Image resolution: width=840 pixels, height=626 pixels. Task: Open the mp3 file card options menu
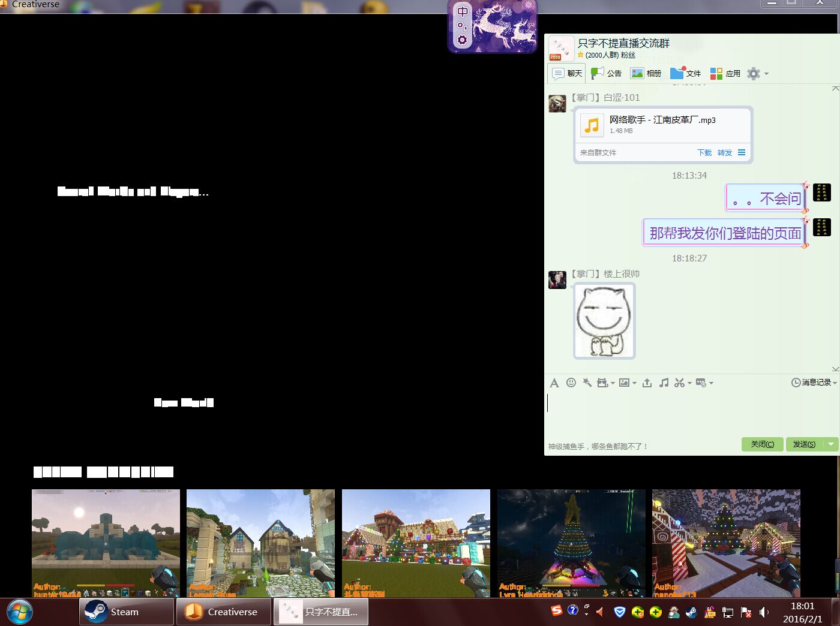click(x=742, y=152)
